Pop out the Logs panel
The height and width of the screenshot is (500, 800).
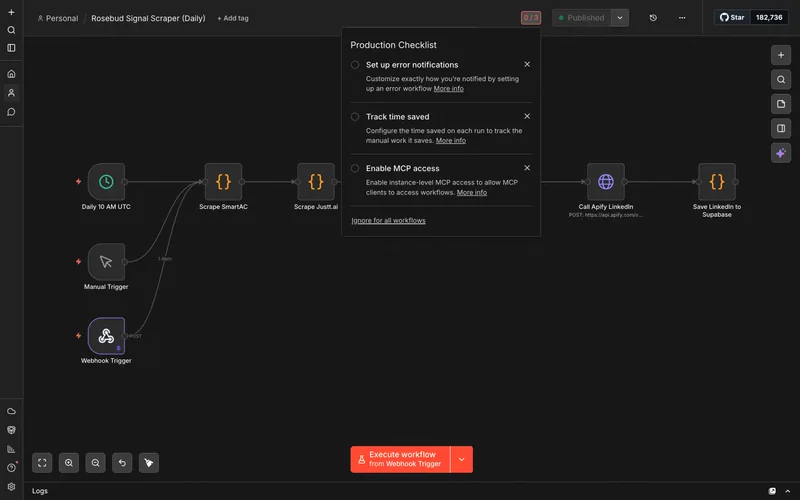click(x=772, y=491)
